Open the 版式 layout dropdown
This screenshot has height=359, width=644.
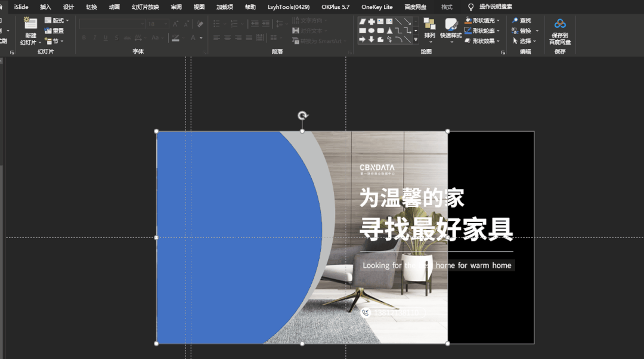[x=57, y=20]
